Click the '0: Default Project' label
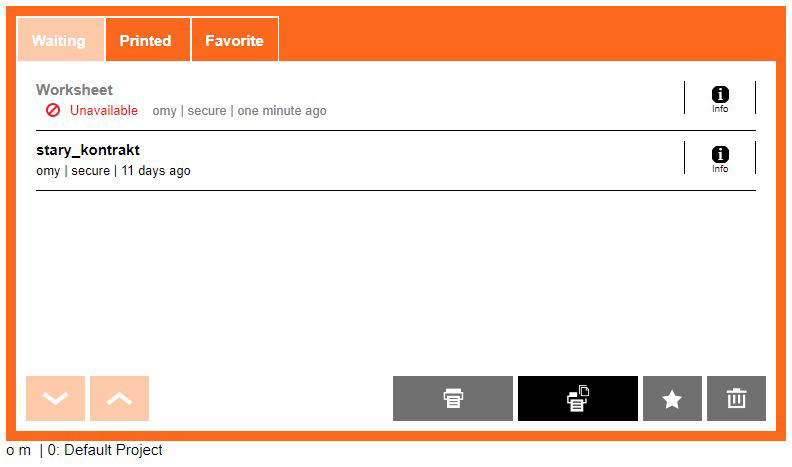 pos(105,451)
